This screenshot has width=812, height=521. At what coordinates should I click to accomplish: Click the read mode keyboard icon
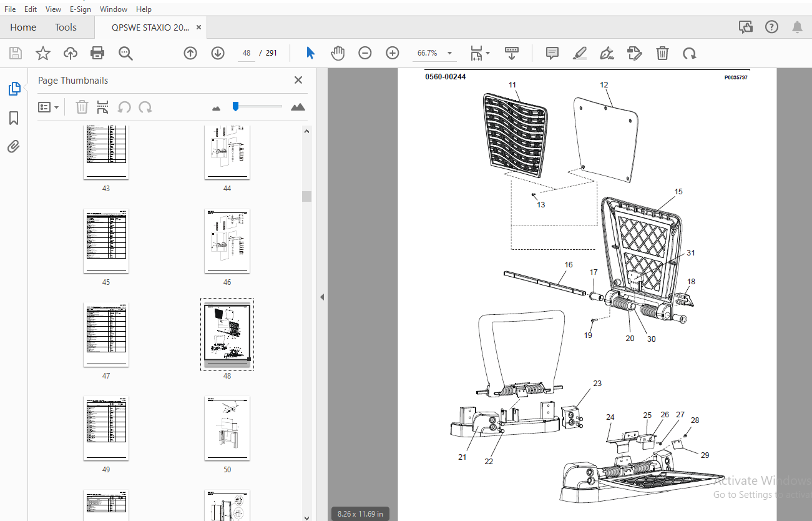(512, 53)
